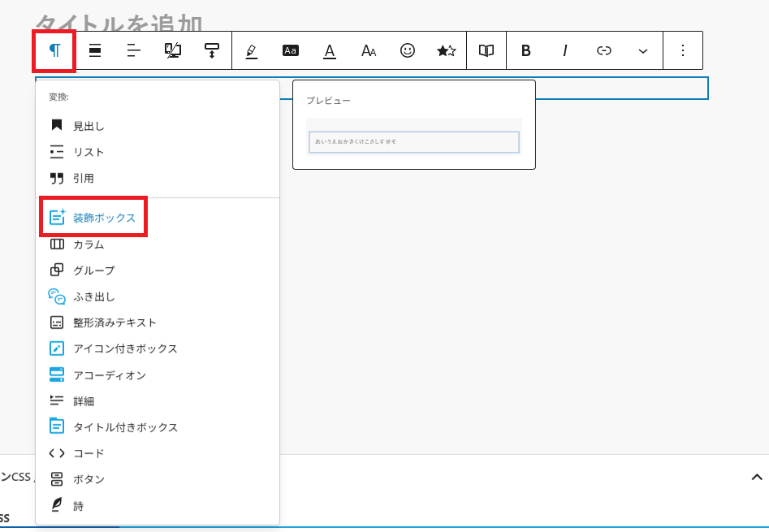Collapse the bottom CSS panel chevron
The height and width of the screenshot is (532, 769).
756,477
